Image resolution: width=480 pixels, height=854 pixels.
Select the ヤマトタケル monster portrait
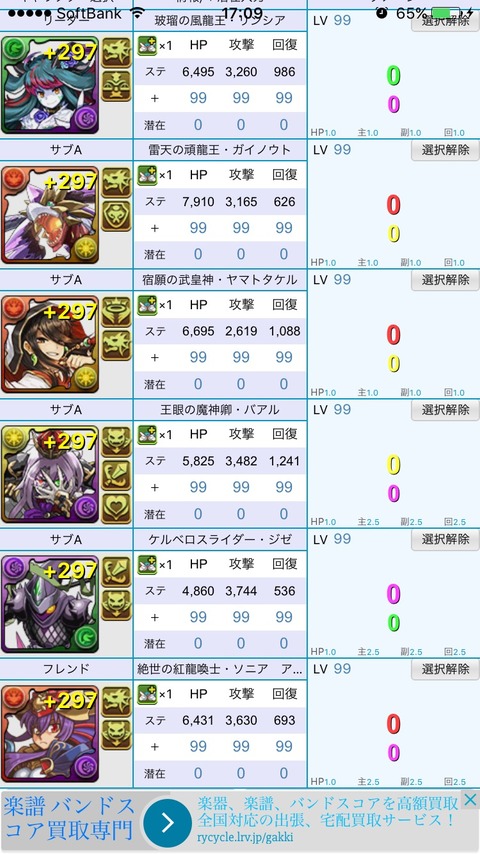[50, 344]
